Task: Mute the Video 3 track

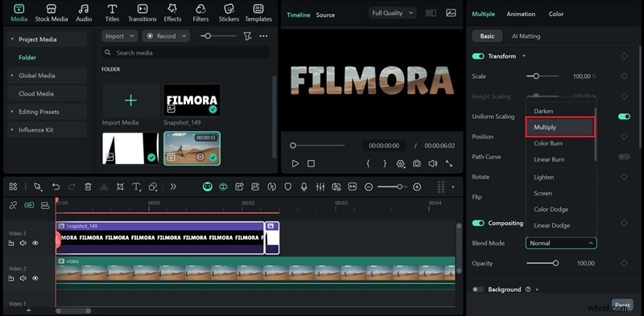Action: tap(23, 243)
